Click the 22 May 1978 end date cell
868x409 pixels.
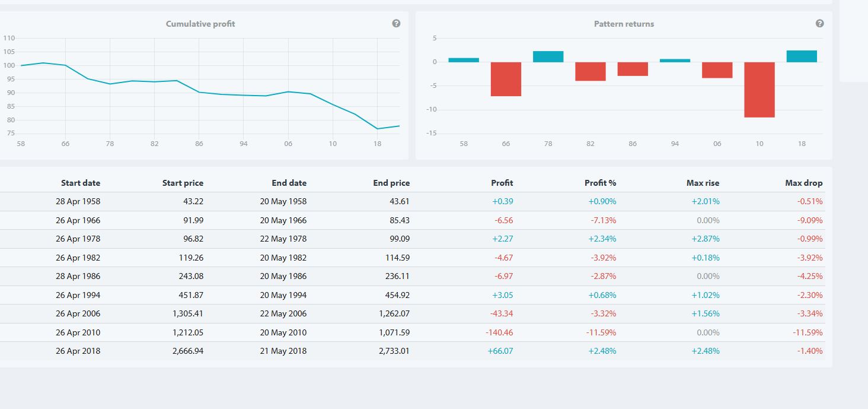point(283,239)
